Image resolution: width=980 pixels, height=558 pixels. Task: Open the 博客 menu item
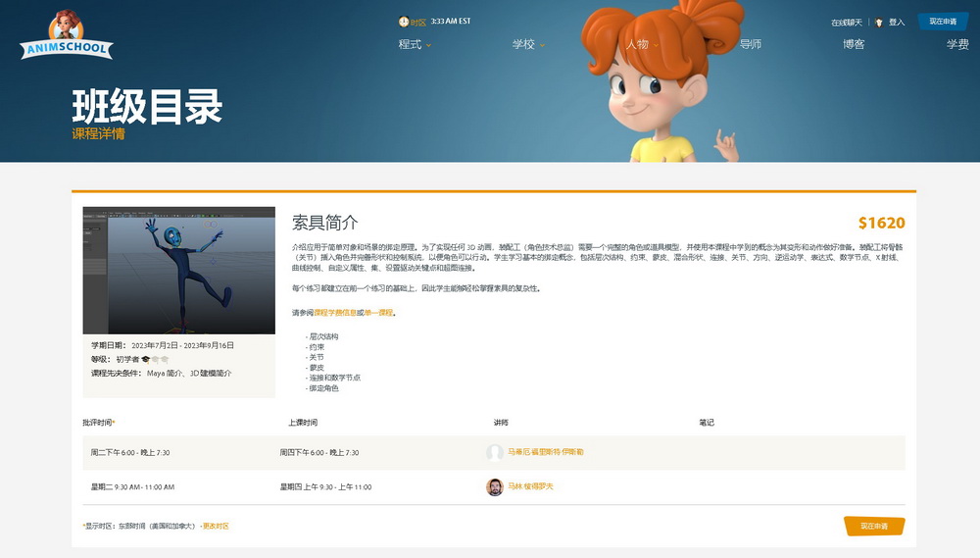(854, 44)
